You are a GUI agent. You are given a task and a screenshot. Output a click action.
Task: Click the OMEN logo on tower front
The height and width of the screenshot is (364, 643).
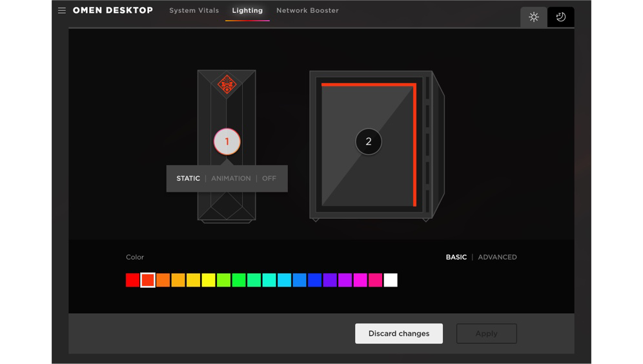click(x=227, y=85)
